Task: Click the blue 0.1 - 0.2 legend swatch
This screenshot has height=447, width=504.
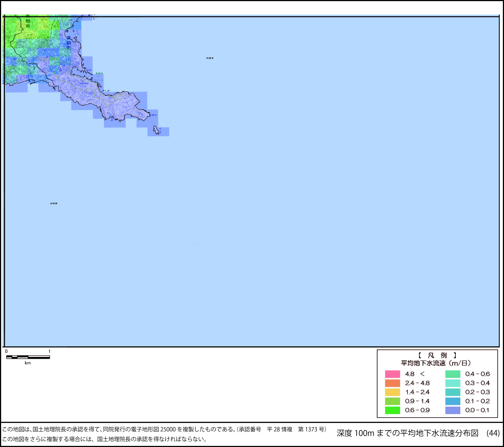Action: (453, 401)
